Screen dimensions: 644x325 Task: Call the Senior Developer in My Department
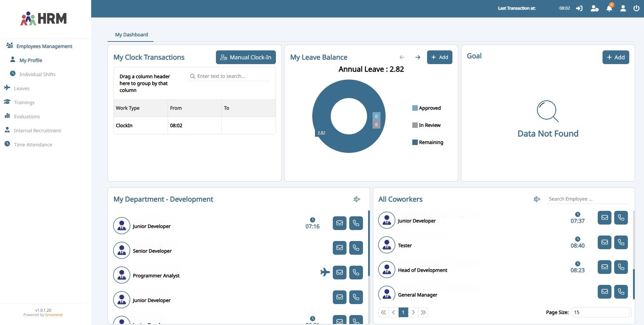[356, 248]
